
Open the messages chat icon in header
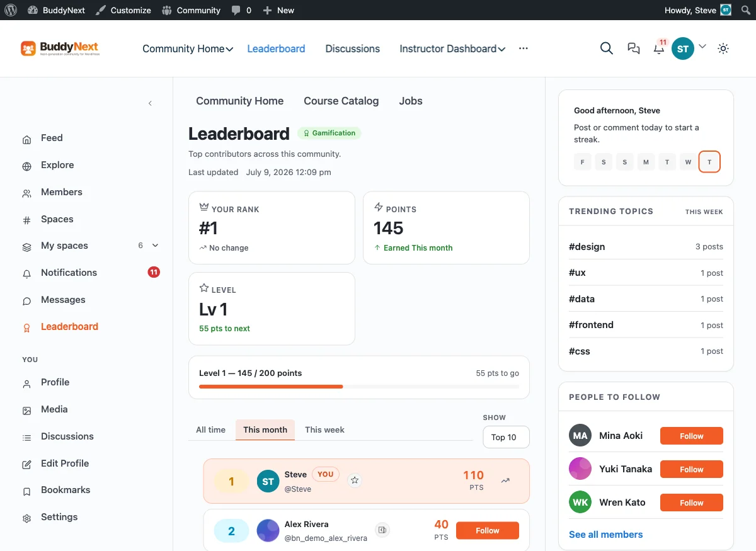(x=634, y=48)
